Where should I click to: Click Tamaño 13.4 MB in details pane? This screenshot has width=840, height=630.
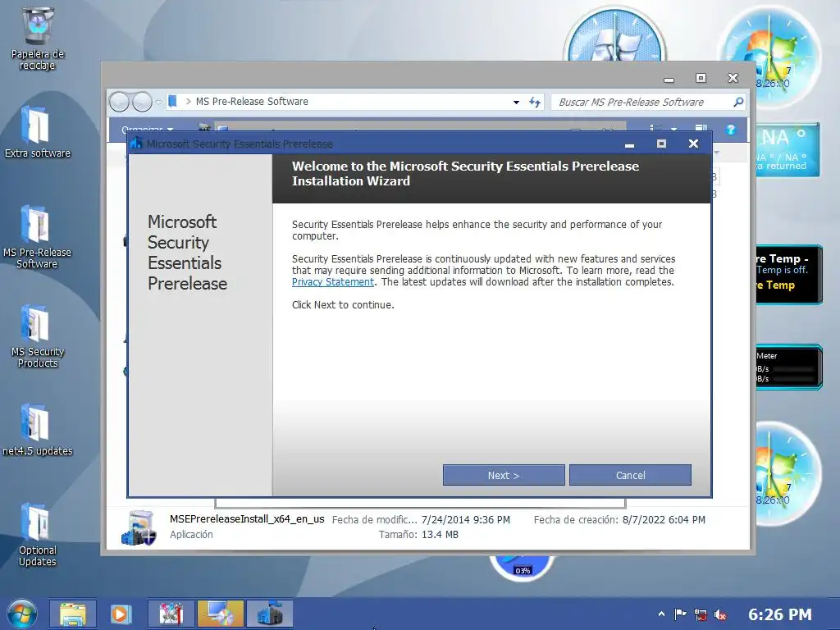click(x=418, y=534)
